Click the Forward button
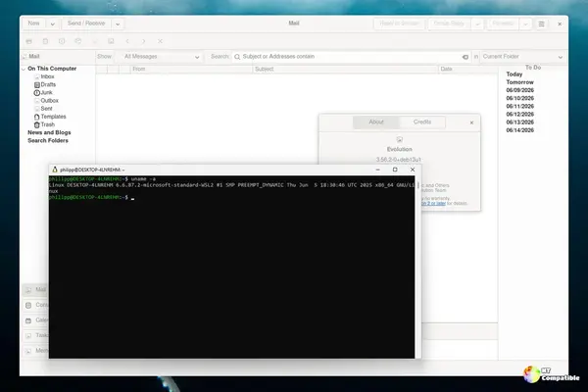The height and width of the screenshot is (392, 588). 503,24
